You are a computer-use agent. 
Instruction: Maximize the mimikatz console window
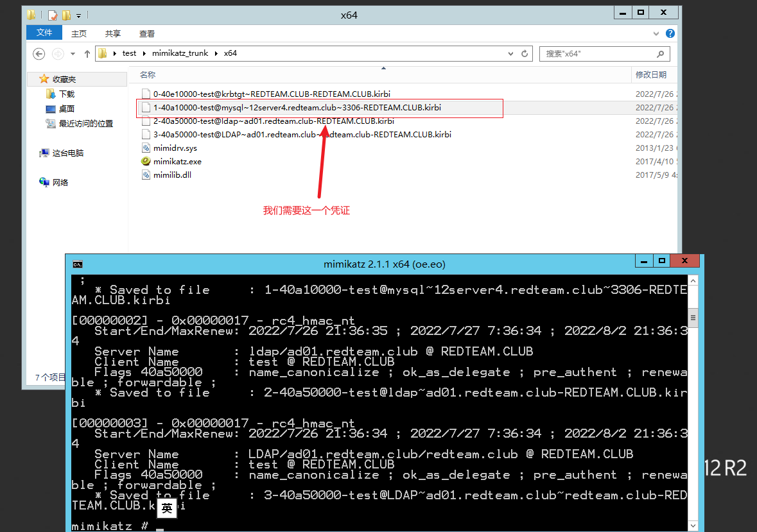[x=662, y=261]
